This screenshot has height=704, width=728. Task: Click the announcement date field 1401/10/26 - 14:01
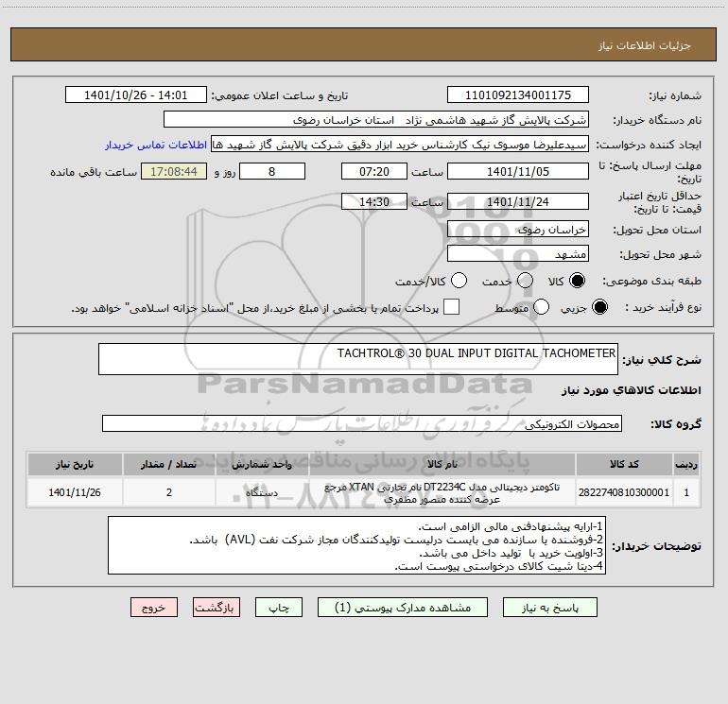coord(135,95)
